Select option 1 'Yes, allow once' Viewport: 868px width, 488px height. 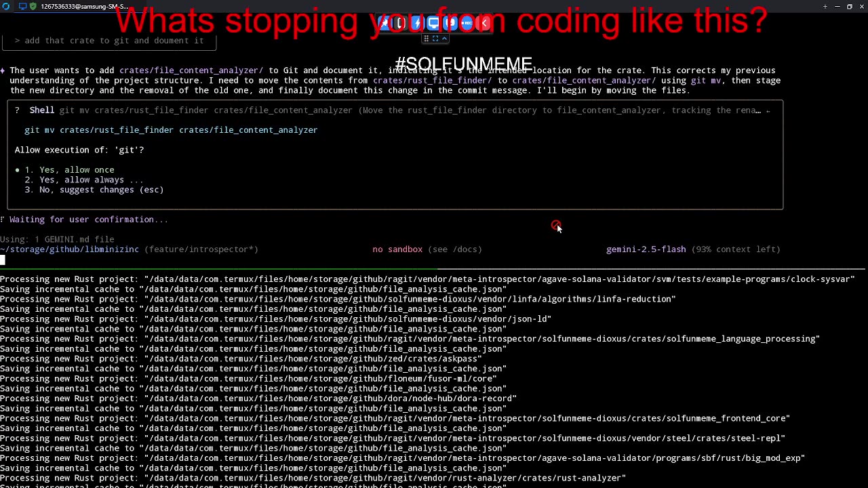click(69, 170)
